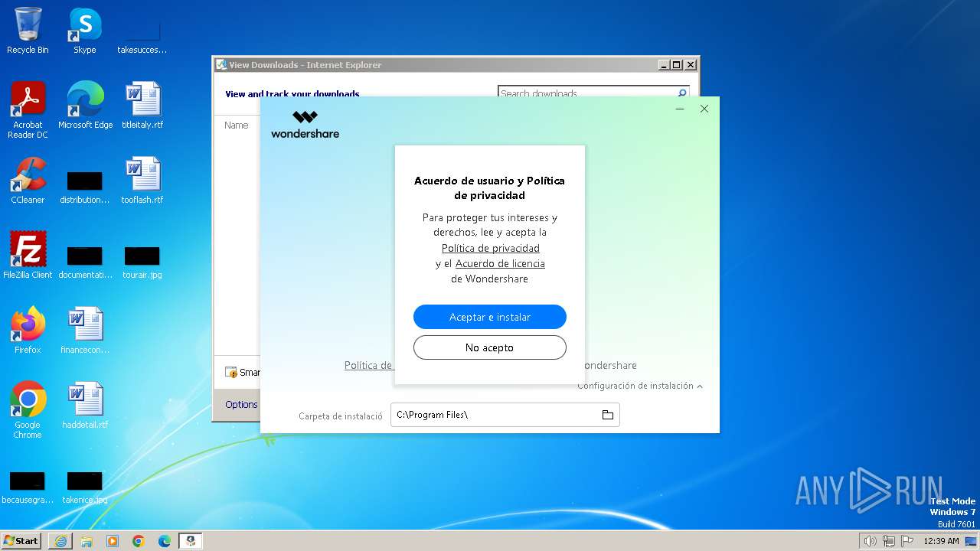Select the takesucces desktop file
980x551 pixels.
coord(142,37)
